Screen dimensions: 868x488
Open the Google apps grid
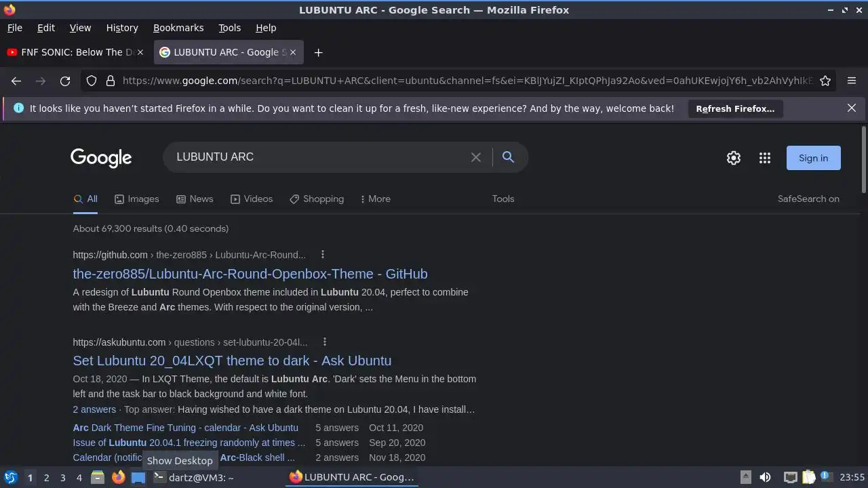point(765,158)
